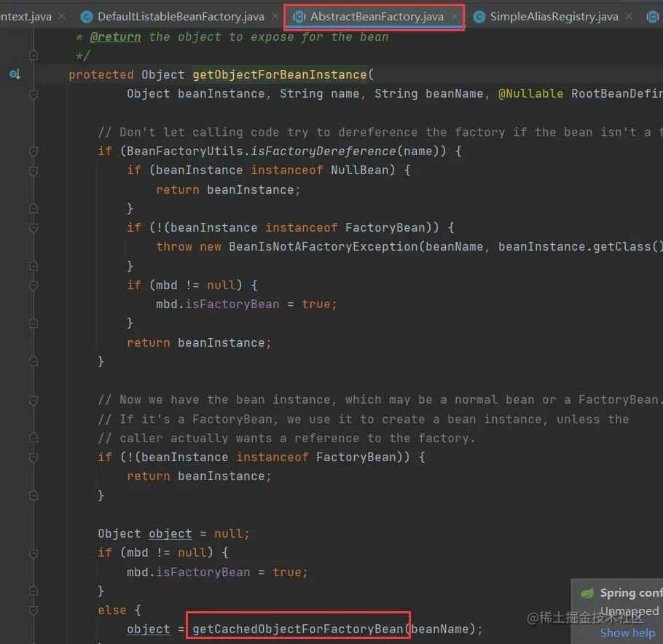Fold the closing brace marker below the throw statement

[34, 266]
